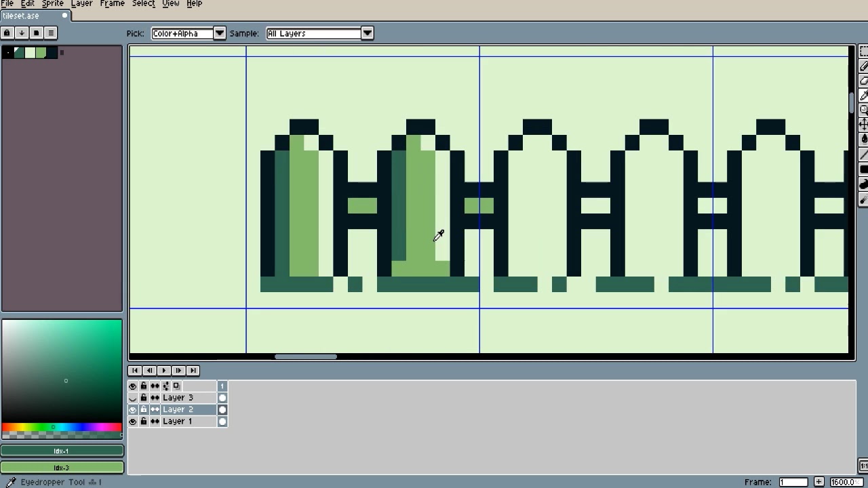Click timeline header onion skin square icon
This screenshot has width=868, height=488.
coord(176,386)
